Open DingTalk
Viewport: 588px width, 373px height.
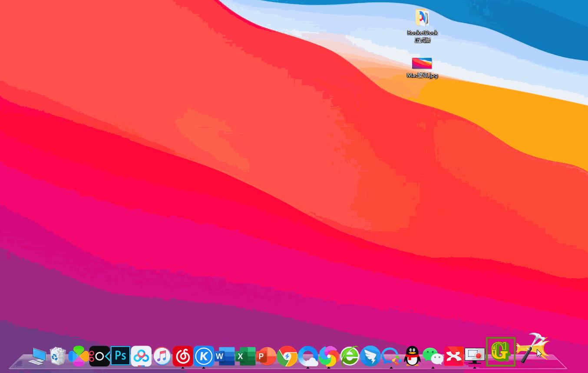[x=370, y=356]
